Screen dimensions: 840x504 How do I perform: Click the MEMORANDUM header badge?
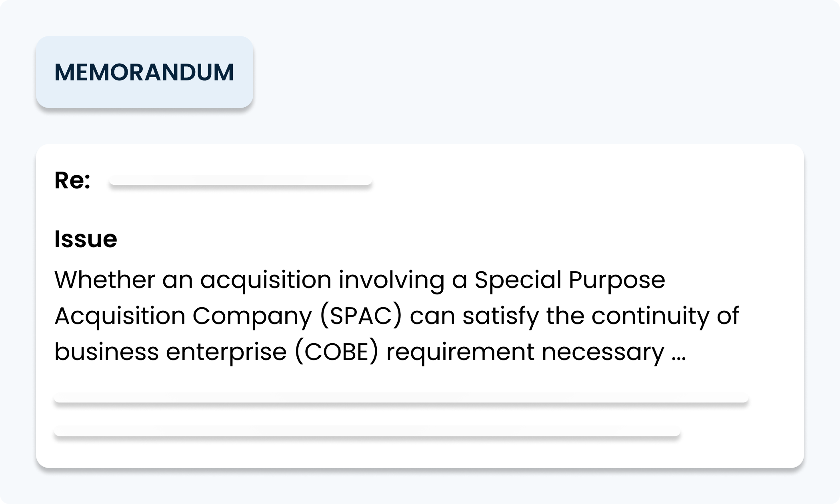coord(144,72)
